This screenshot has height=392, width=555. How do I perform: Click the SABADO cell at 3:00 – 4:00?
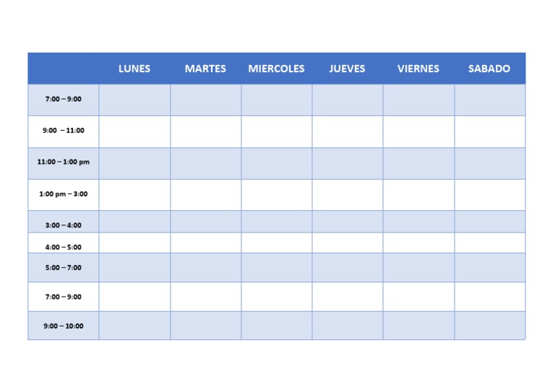(x=489, y=222)
